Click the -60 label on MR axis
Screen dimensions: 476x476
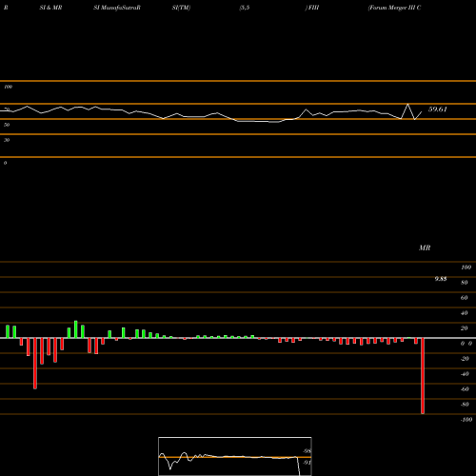(465, 389)
